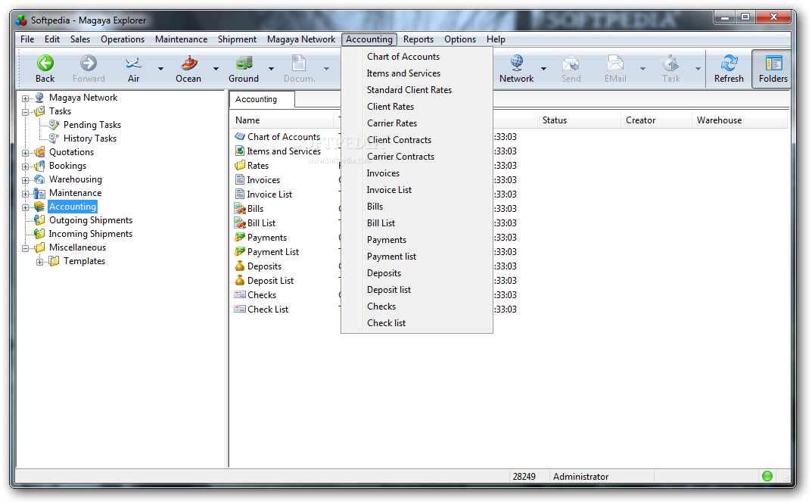Open the EMail button dropdown arrow
This screenshot has width=812, height=504.
pyautogui.click(x=642, y=68)
